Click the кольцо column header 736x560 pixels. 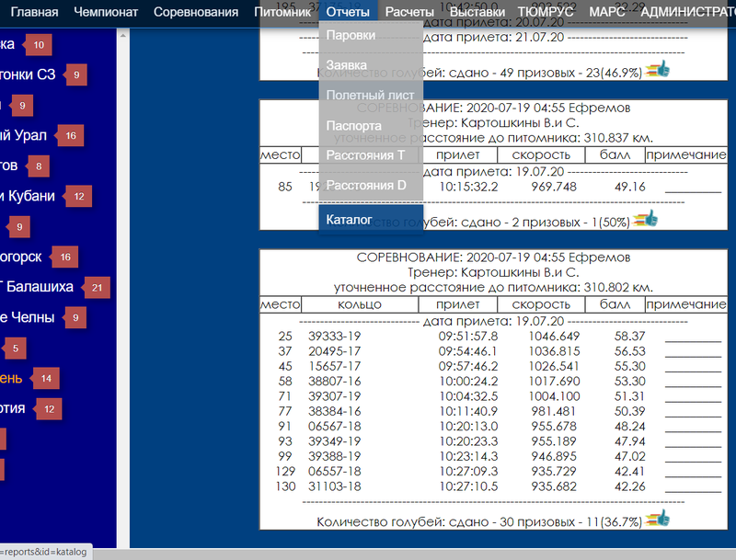[360, 304]
